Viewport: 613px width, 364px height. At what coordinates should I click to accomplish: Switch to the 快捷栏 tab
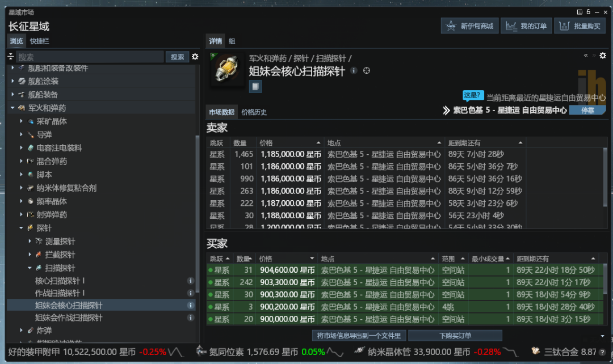tap(39, 41)
